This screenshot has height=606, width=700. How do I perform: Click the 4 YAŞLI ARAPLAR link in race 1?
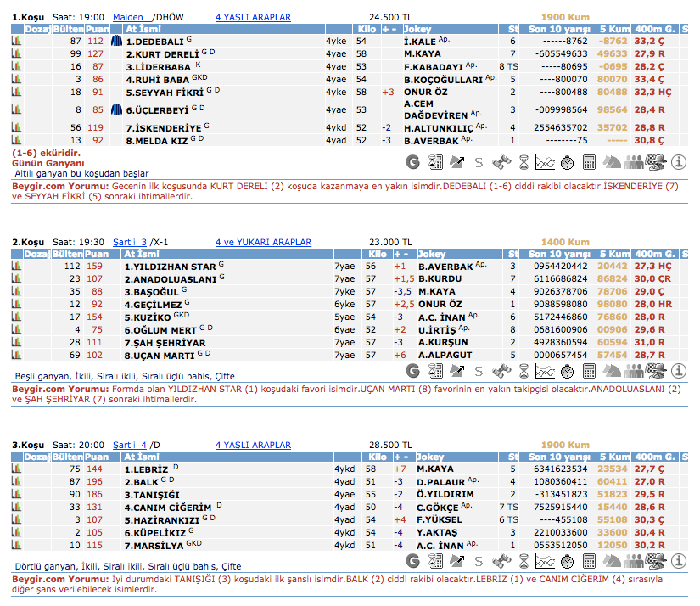pyautogui.click(x=253, y=17)
